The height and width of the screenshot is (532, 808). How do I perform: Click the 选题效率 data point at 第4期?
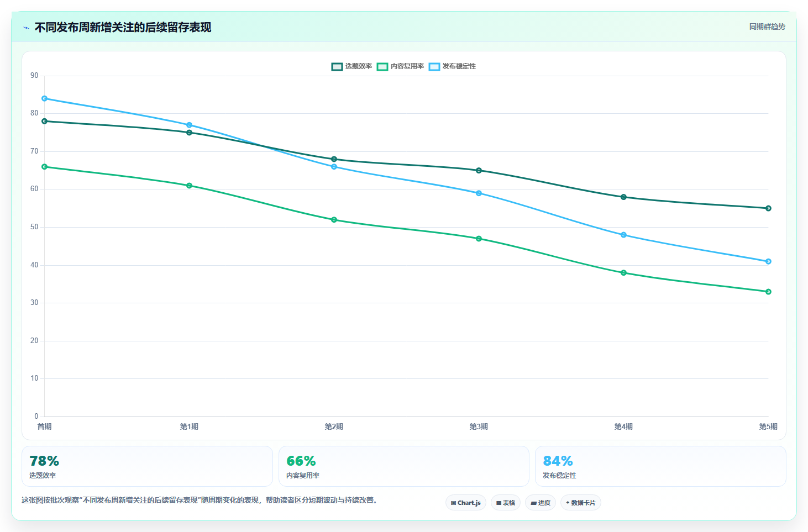click(624, 197)
